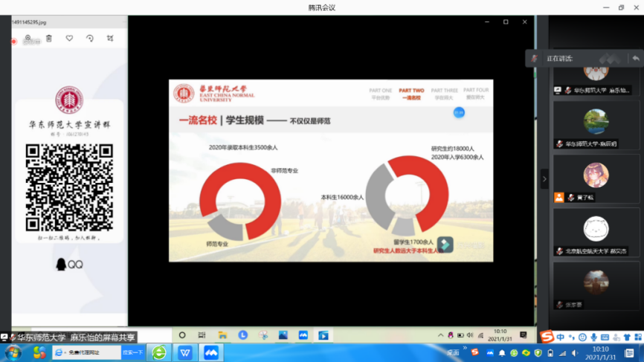Screen dimensions: 644x362
Task: Expand hidden tray icons on shared taskbar
Action: pyautogui.click(x=440, y=335)
